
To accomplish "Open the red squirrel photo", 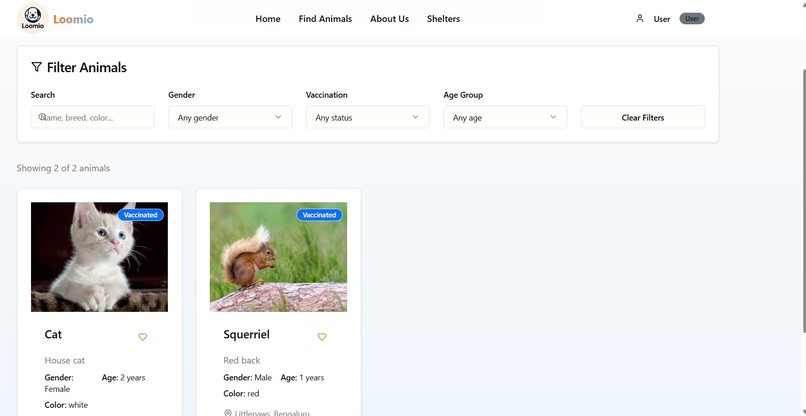I will (278, 257).
